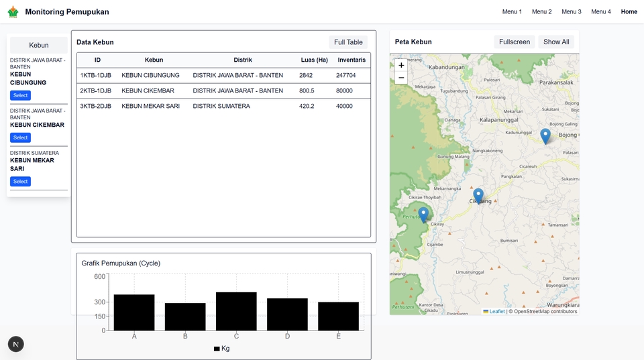Click bar A in fertilizer chart
The width and height of the screenshot is (644, 360).
[x=134, y=312]
